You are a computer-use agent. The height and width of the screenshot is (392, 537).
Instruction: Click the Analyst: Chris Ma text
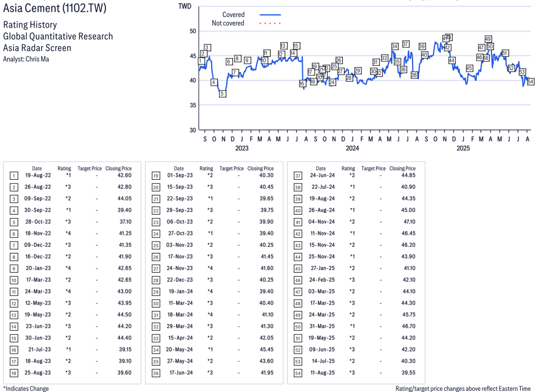26,59
